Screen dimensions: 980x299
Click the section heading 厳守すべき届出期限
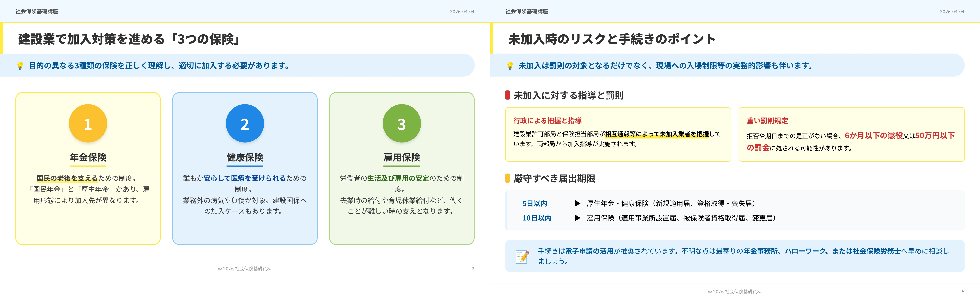(x=554, y=178)
